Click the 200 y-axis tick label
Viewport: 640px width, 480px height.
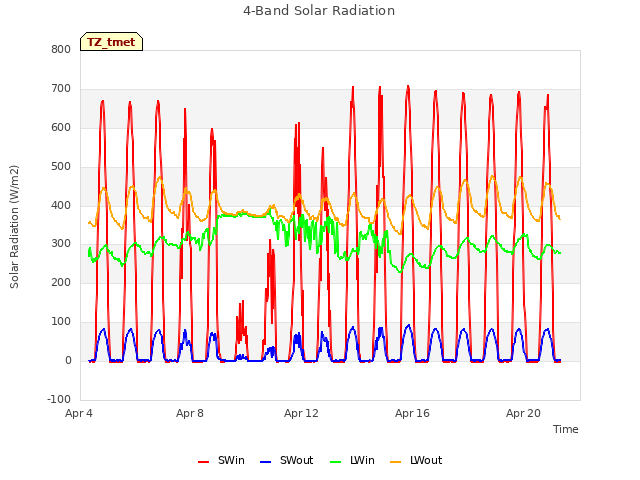[61, 282]
